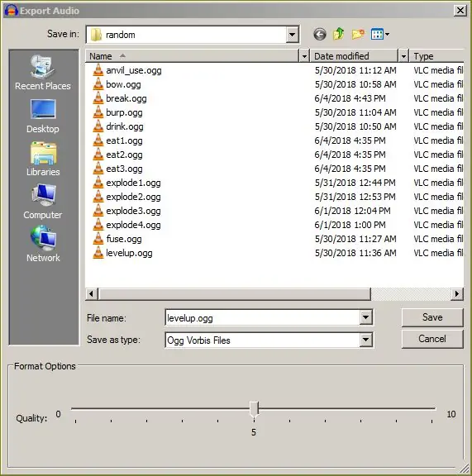Open the Name column filter dropdown arrow

pyautogui.click(x=304, y=56)
